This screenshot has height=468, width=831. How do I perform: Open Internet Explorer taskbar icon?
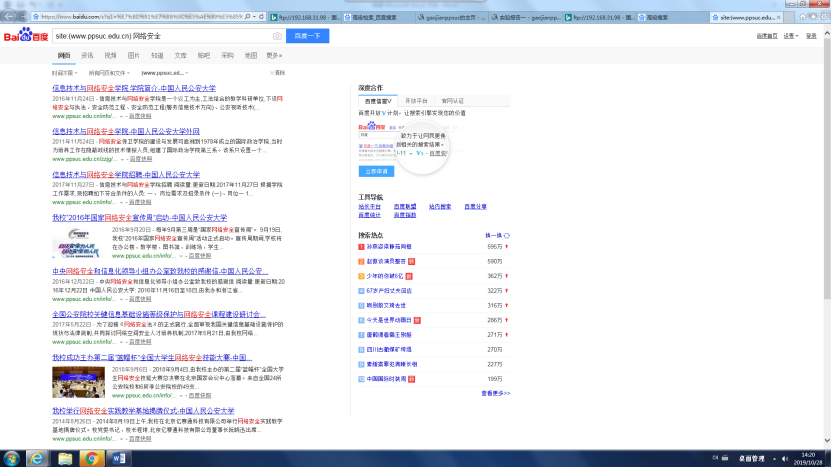click(x=37, y=458)
